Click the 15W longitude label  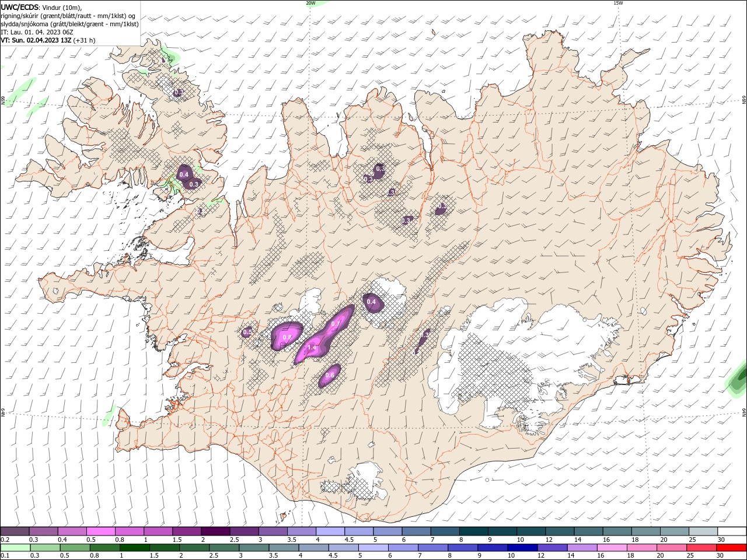click(619, 3)
